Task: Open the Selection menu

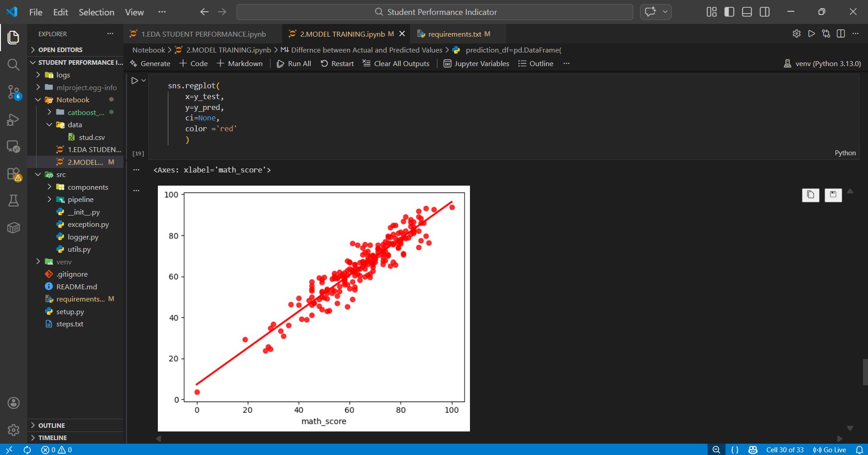Action: tap(96, 12)
